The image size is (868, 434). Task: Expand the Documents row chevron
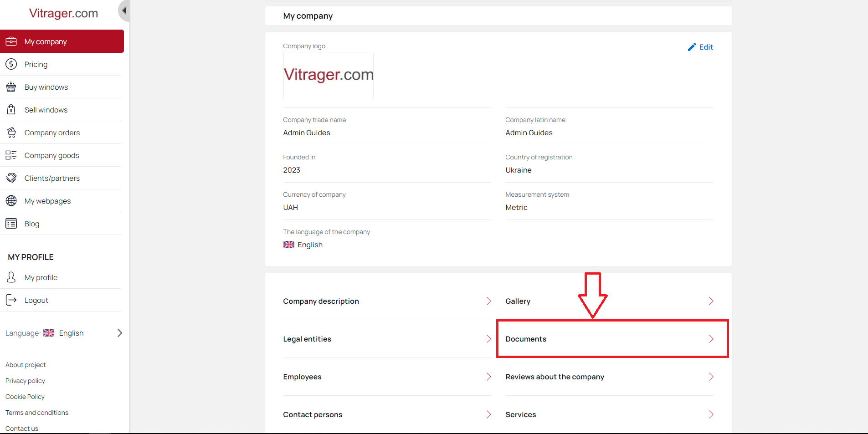(x=711, y=339)
